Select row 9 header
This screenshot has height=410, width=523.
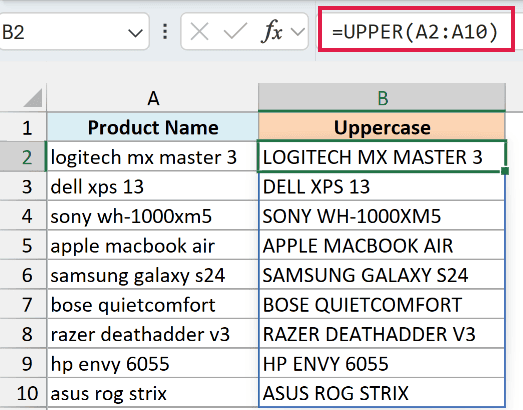(23, 363)
